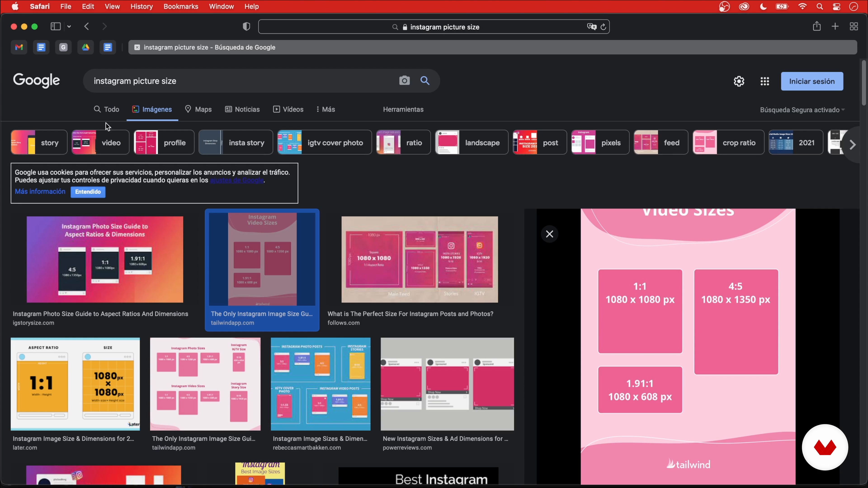The width and height of the screenshot is (868, 488).
Task: Click the battery status icon
Action: pyautogui.click(x=782, y=7)
